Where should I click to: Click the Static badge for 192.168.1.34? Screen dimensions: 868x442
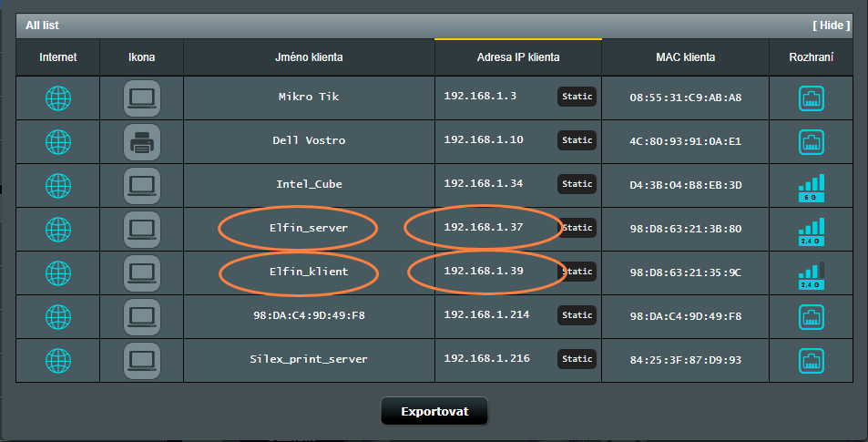click(577, 184)
